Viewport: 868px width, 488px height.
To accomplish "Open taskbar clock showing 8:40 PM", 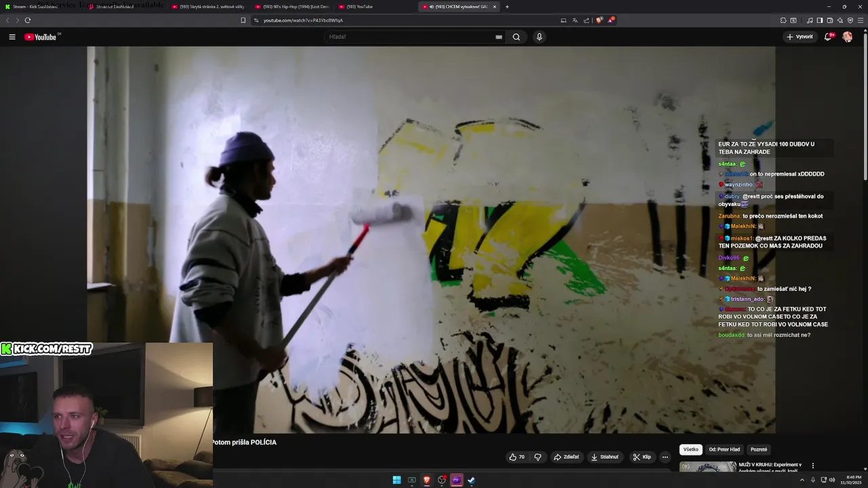I will click(x=850, y=480).
